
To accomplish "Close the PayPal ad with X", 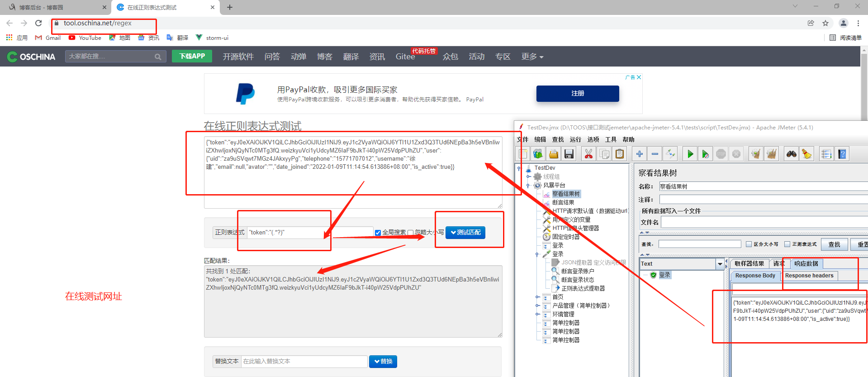I will click(639, 77).
